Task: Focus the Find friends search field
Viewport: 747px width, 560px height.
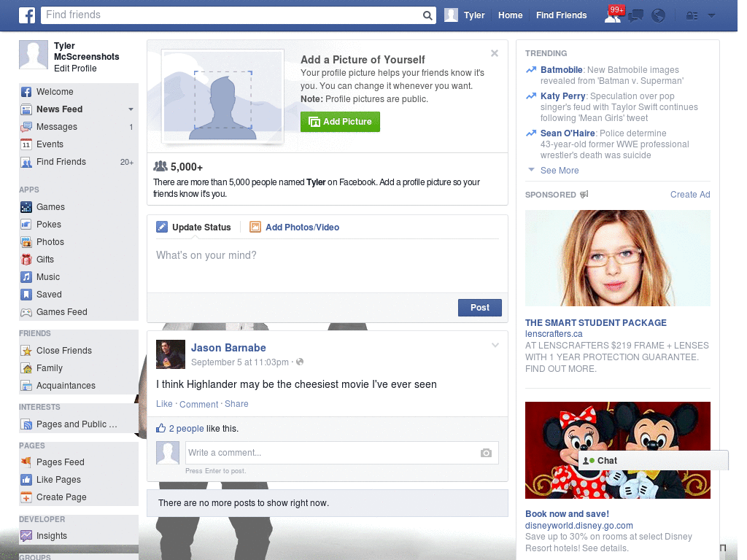Action: coord(231,15)
